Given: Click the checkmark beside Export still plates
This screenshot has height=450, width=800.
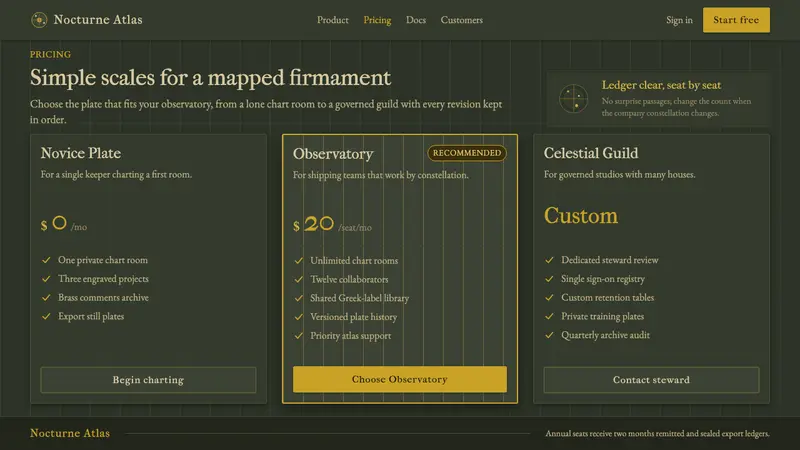Looking at the screenshot, I should point(46,316).
